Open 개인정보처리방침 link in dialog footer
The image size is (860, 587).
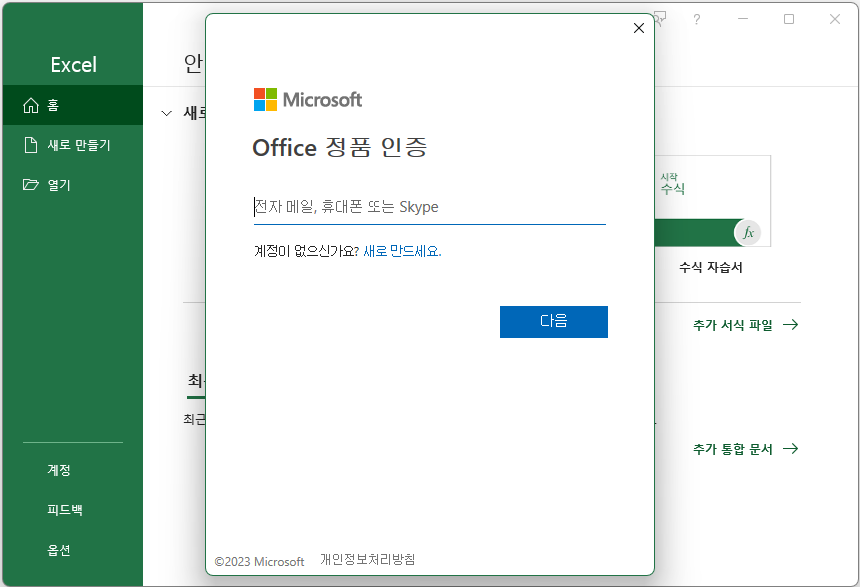click(367, 560)
